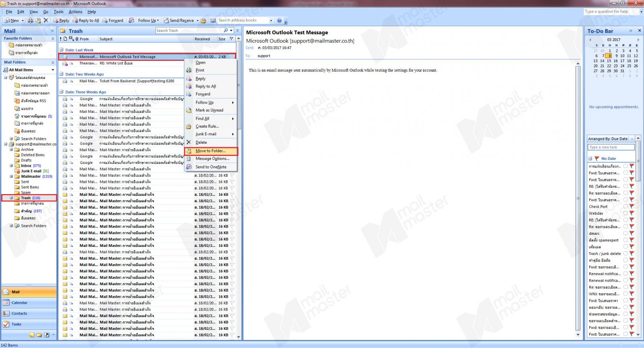The width and height of the screenshot is (644, 348).
Task: Switch to Calendar in navigation pane
Action: (29, 303)
